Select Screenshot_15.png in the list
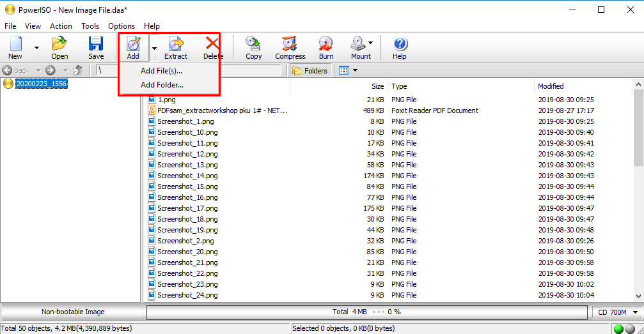Viewport: 644px width, 334px height. click(x=187, y=186)
